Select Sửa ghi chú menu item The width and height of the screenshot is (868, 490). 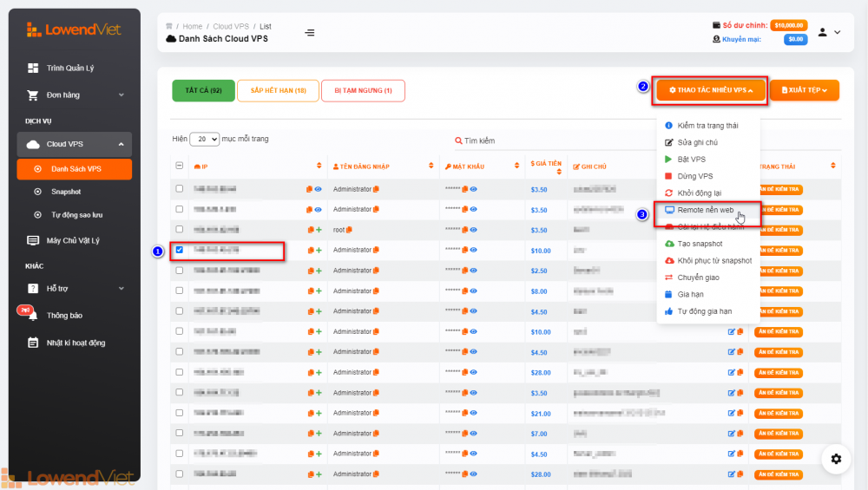click(708, 143)
